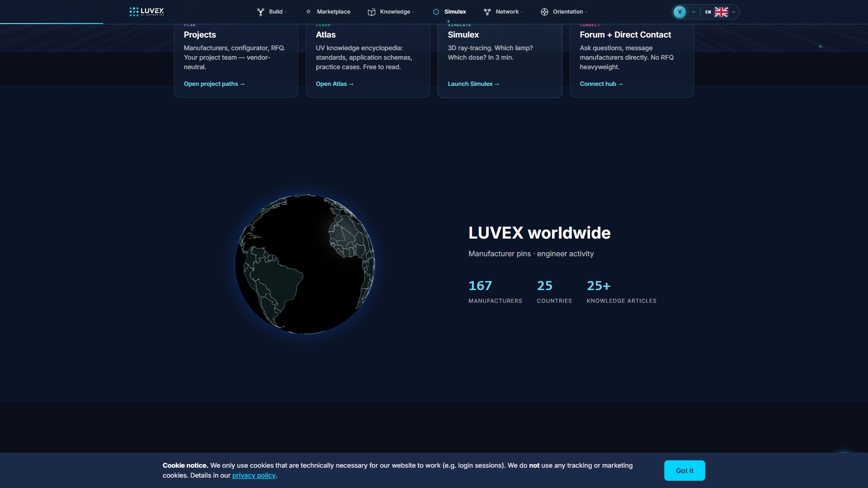Click the Knowledge book icon

coord(372,12)
